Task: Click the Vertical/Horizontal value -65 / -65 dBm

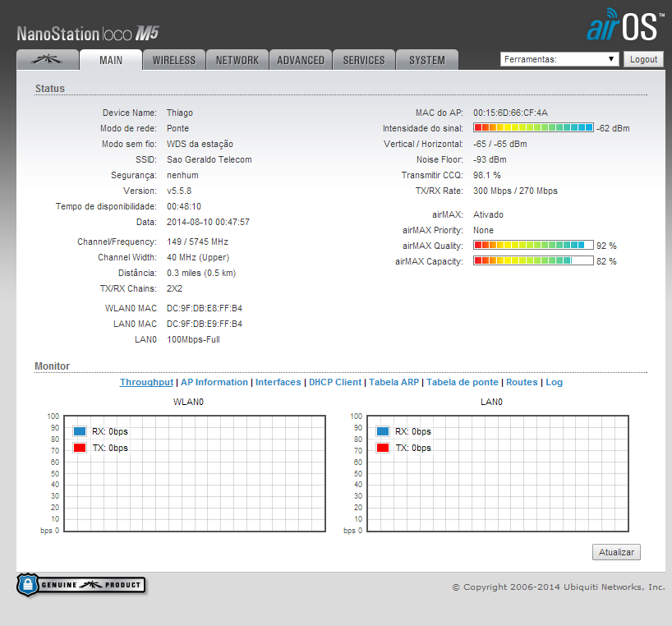Action: (x=499, y=144)
